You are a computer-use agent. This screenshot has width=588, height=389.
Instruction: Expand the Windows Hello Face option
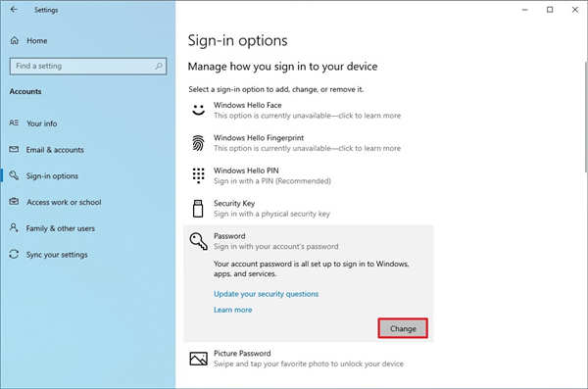tap(309, 111)
